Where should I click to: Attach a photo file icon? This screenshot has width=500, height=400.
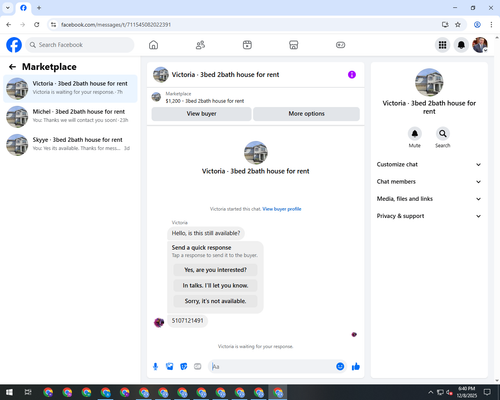tap(170, 367)
